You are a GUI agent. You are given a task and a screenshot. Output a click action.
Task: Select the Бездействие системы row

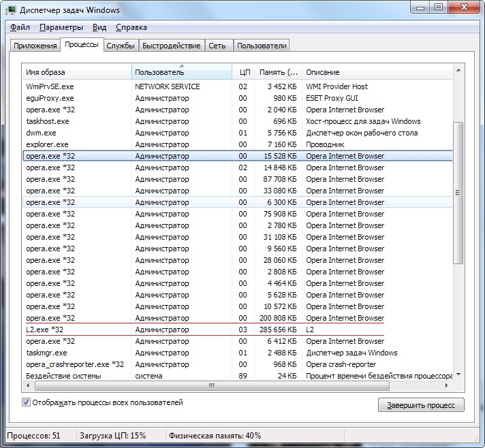[237, 376]
